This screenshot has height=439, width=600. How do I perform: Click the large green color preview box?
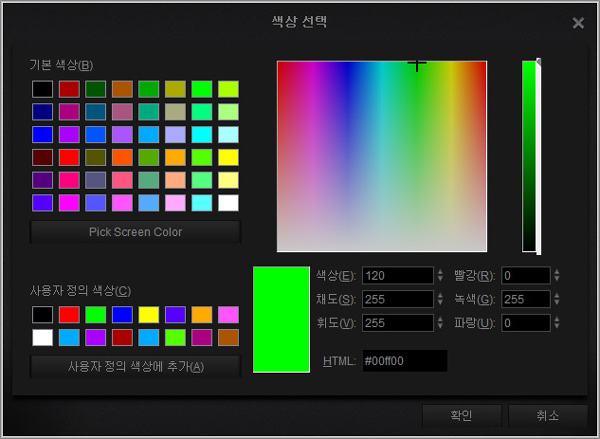tap(281, 320)
